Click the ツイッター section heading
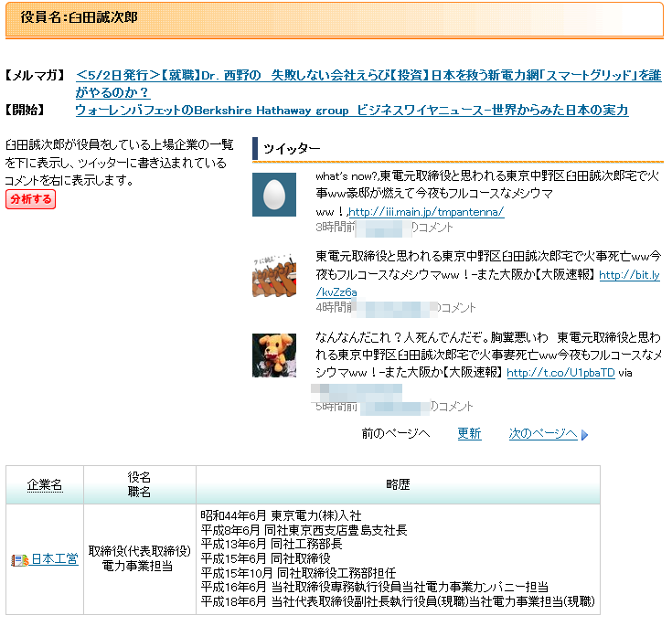Viewport: 672px width, 626px height. click(x=292, y=149)
